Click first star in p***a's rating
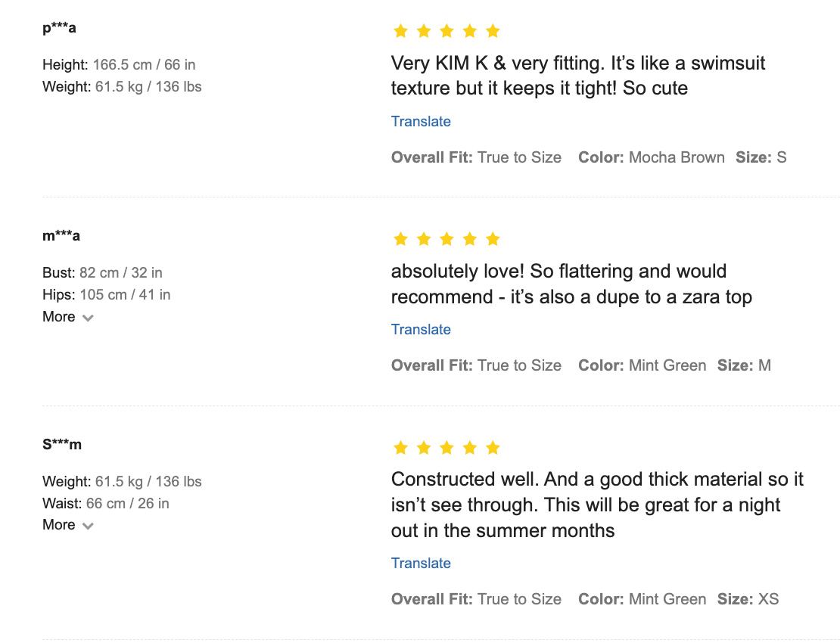This screenshot has width=840, height=643. pyautogui.click(x=400, y=31)
